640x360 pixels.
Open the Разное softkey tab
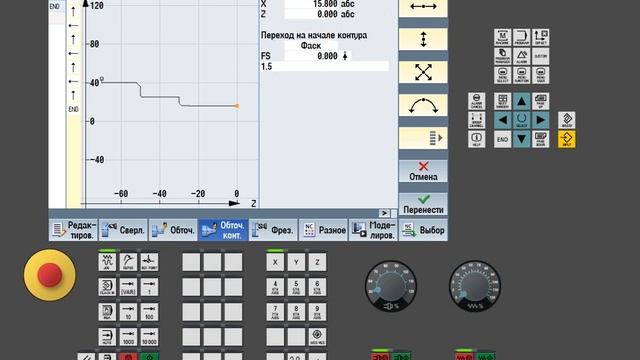[x=323, y=230]
